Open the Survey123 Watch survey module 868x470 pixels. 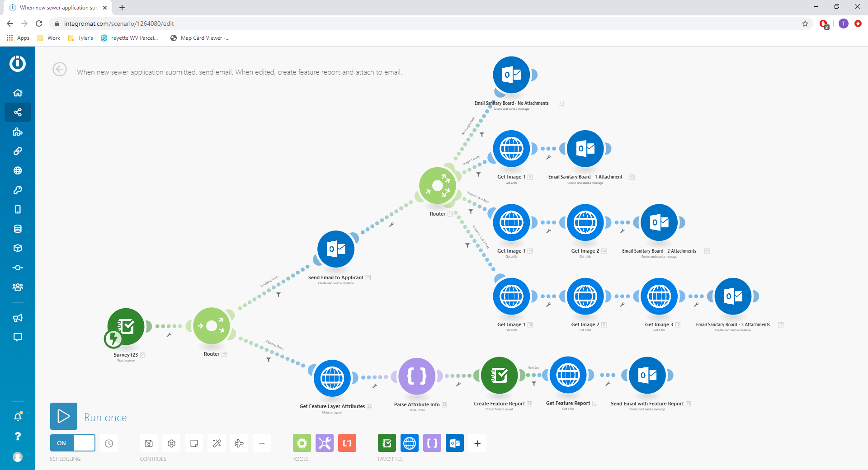point(126,326)
